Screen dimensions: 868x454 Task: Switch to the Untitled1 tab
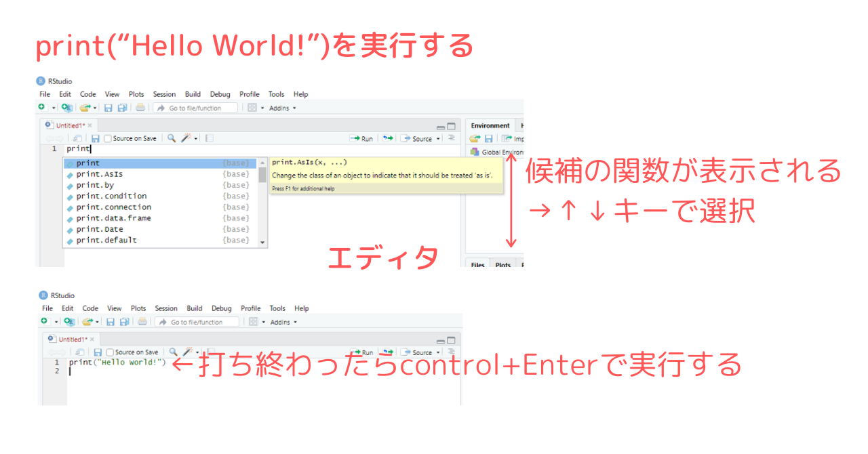point(71,125)
